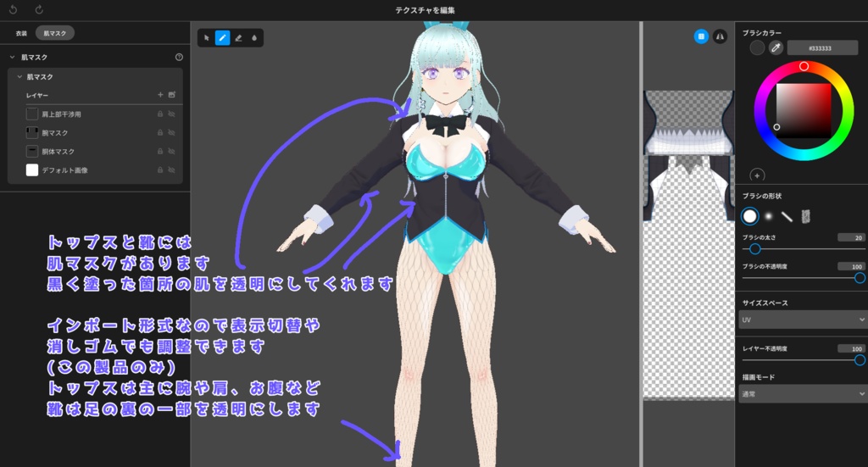This screenshot has width=868, height=467.
Task: Click inside the saturation-brightness square
Action: (804, 110)
